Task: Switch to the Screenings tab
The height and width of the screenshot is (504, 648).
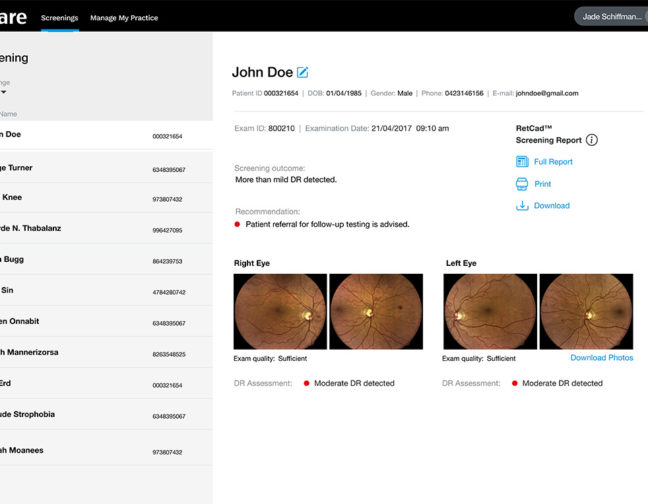Action: coord(60,18)
